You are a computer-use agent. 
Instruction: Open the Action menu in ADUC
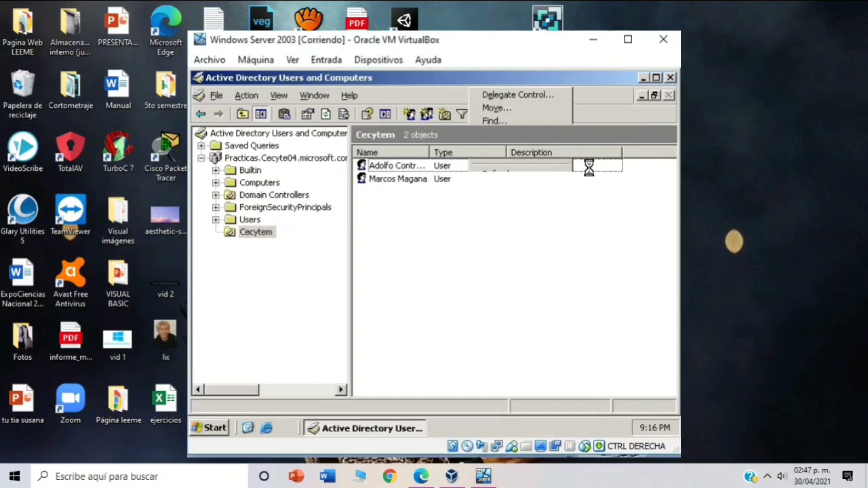click(246, 96)
